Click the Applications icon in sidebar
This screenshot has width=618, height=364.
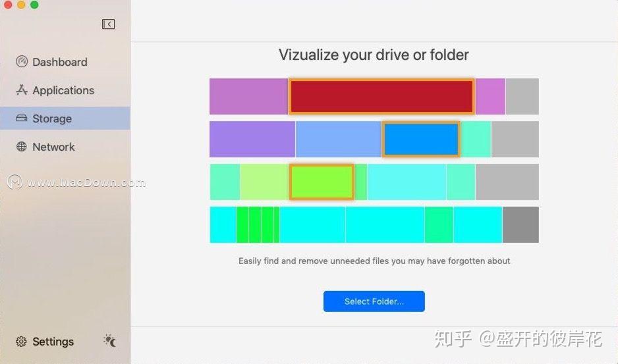22,90
